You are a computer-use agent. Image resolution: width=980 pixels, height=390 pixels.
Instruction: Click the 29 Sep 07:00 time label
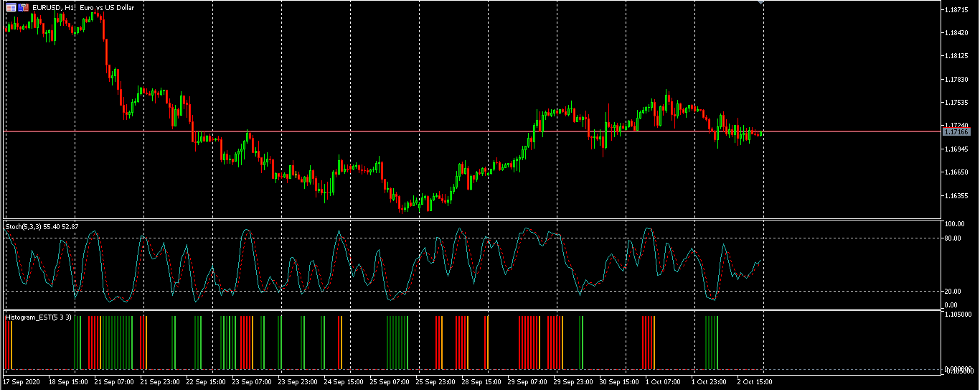(527, 382)
